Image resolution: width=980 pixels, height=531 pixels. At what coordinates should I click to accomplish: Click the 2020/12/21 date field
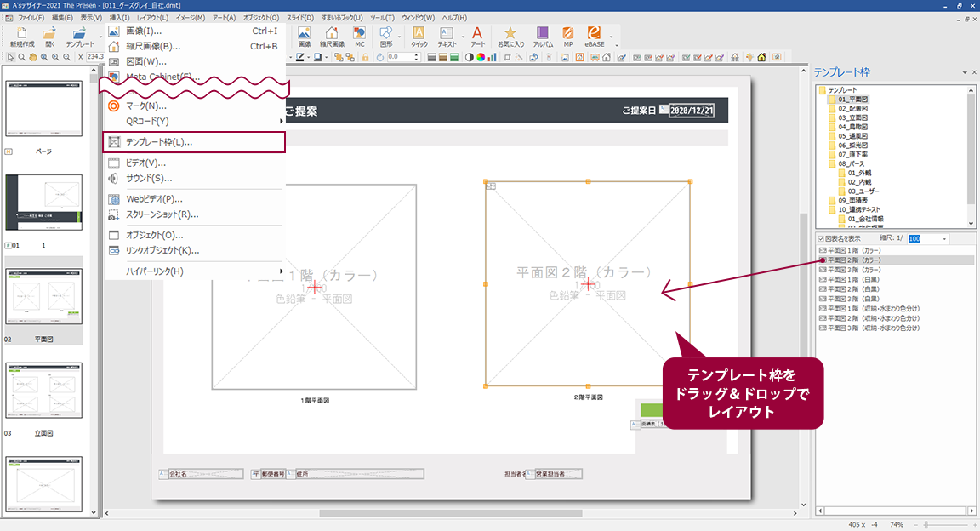[x=692, y=111]
